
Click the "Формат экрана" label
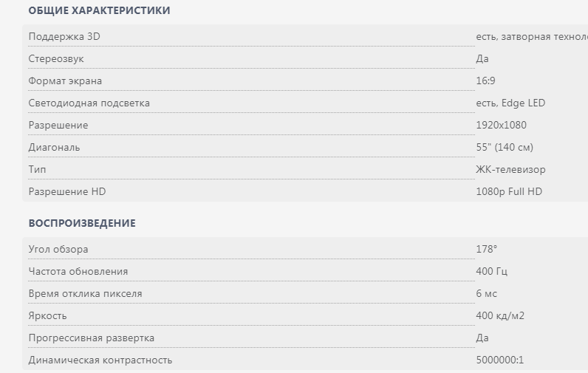click(x=65, y=81)
